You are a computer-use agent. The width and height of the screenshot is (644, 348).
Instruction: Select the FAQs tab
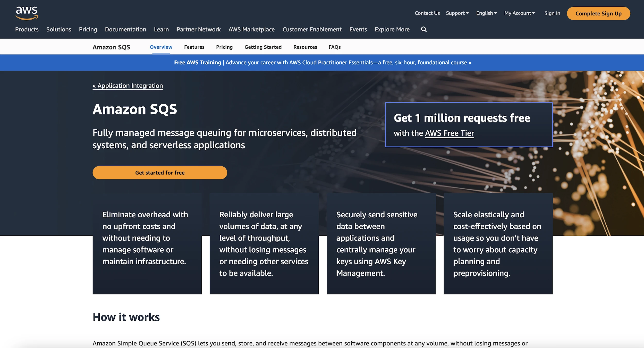(x=335, y=47)
